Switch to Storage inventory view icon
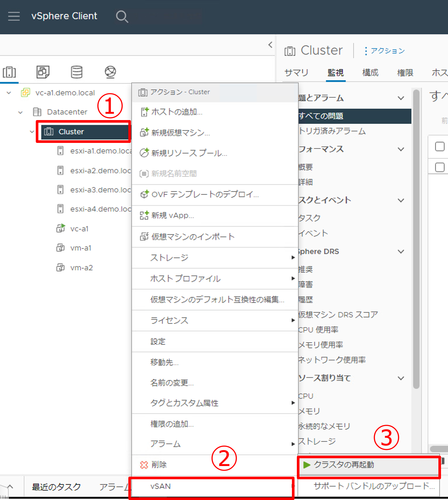448x500 pixels. pos(77,72)
